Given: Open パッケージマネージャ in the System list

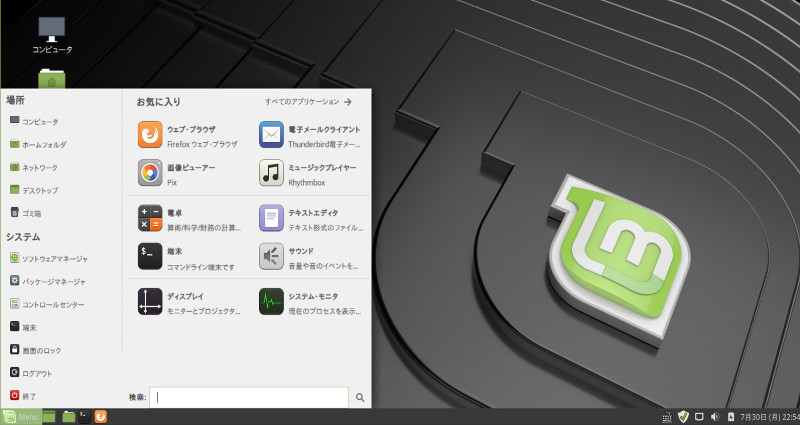Looking at the screenshot, I should coord(47,281).
